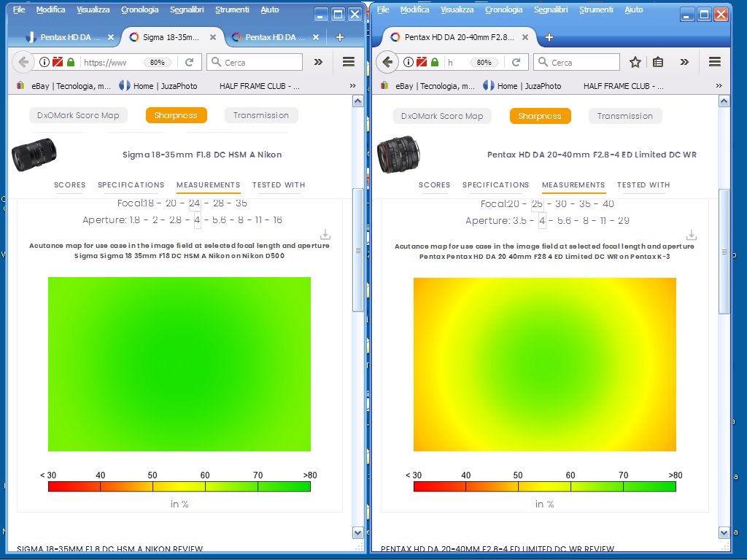Go back in the left Firefox window
The image size is (747, 560).
tap(23, 62)
